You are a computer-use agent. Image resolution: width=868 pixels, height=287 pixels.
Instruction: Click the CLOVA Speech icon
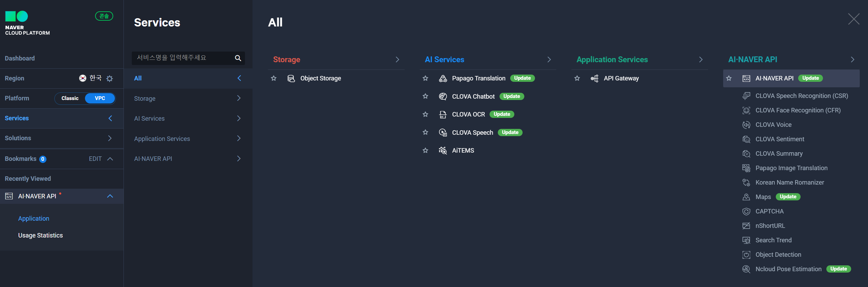[x=443, y=132]
